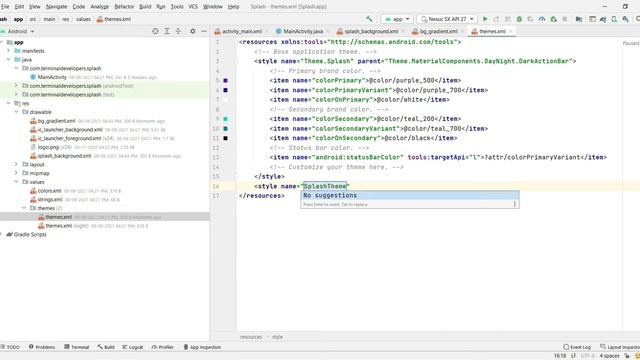This screenshot has width=640, height=360.
Task: Click the three-dots icon in suggestion popup
Action: [x=515, y=204]
